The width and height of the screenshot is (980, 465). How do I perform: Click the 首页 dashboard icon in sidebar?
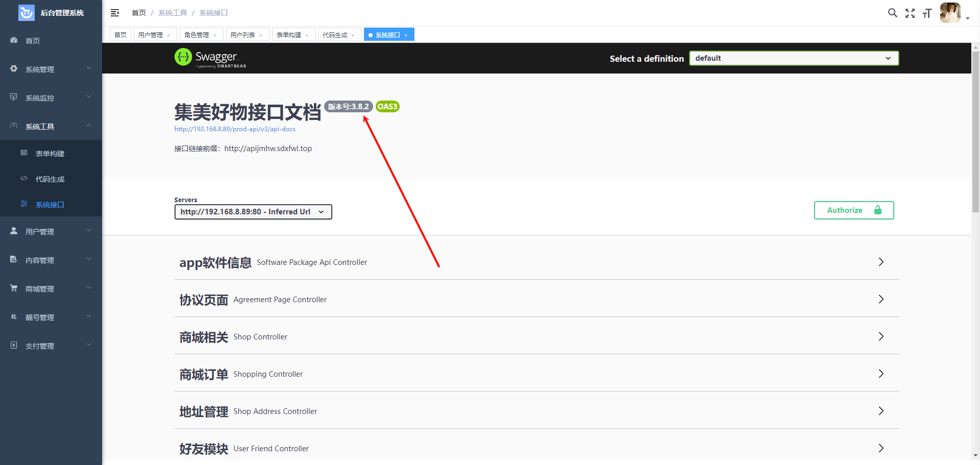pos(14,40)
